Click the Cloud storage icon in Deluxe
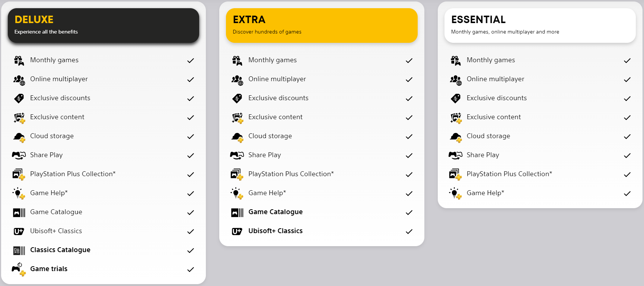The width and height of the screenshot is (644, 286). 19,137
